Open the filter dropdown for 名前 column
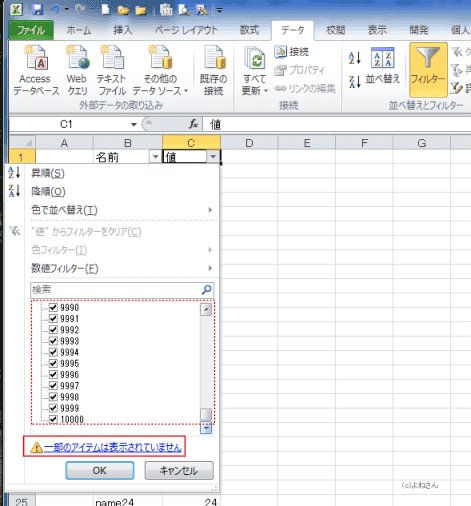This screenshot has width=471, height=506. tap(155, 156)
